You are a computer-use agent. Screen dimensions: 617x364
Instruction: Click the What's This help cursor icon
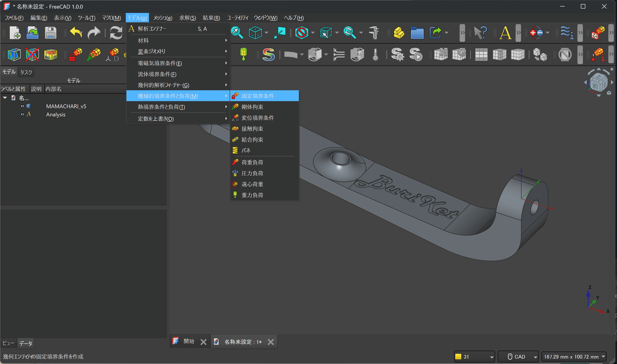(x=480, y=33)
